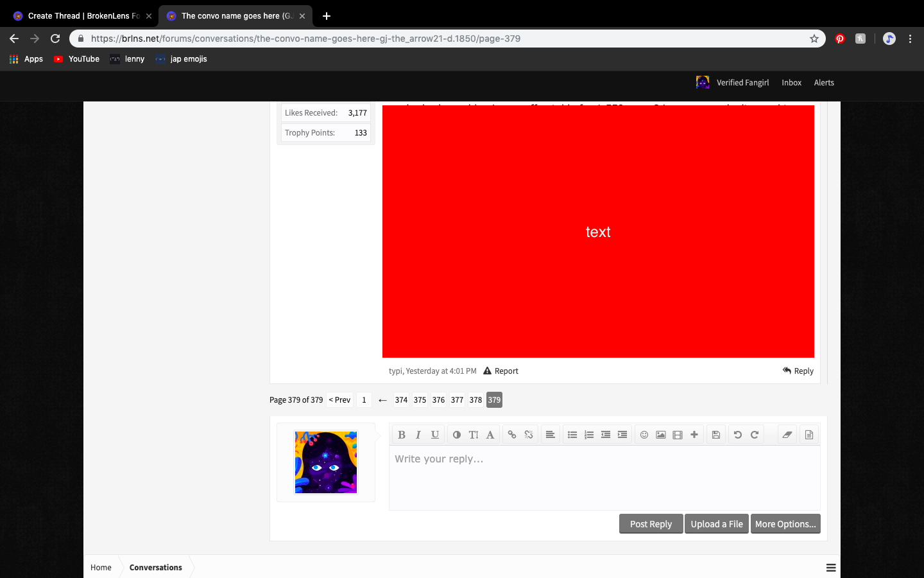Switch to the Create Thread BrokenLens tab
Viewport: 924px width, 578px height.
pos(83,16)
